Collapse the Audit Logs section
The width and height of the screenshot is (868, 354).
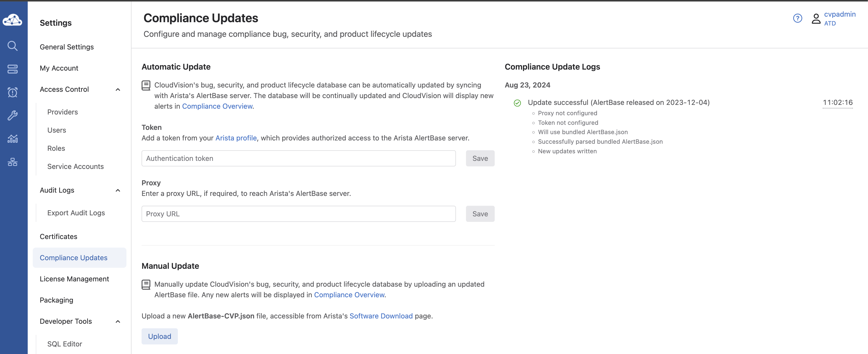[118, 190]
